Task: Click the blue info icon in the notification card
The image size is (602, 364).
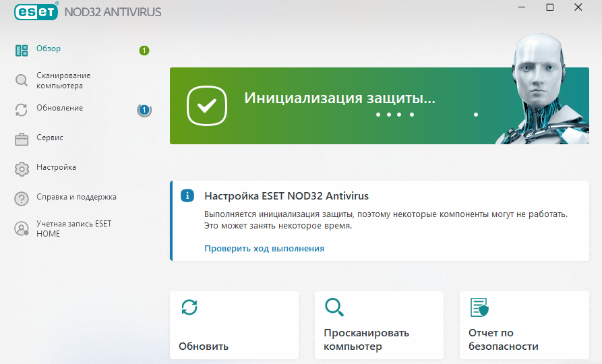Action: pos(187,196)
